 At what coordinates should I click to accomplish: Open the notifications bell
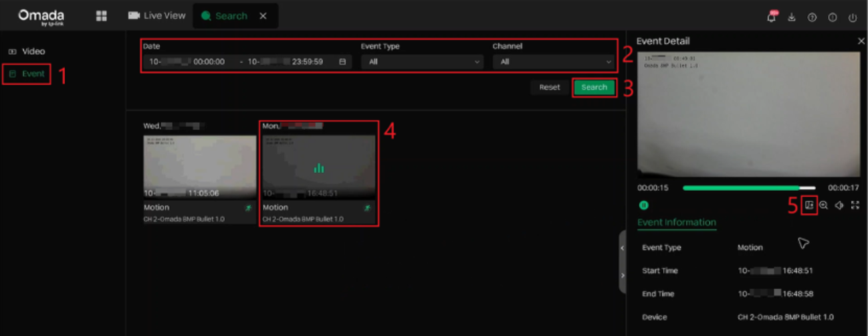click(x=772, y=17)
